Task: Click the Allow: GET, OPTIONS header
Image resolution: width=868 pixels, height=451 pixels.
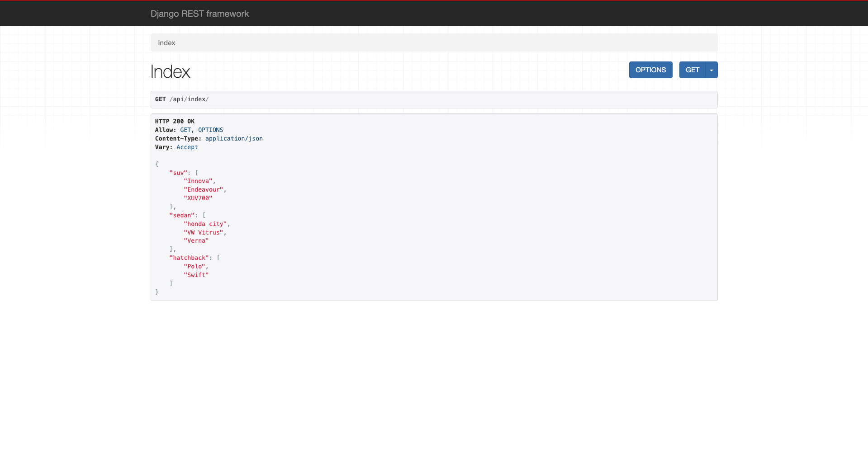Action: [x=189, y=130]
